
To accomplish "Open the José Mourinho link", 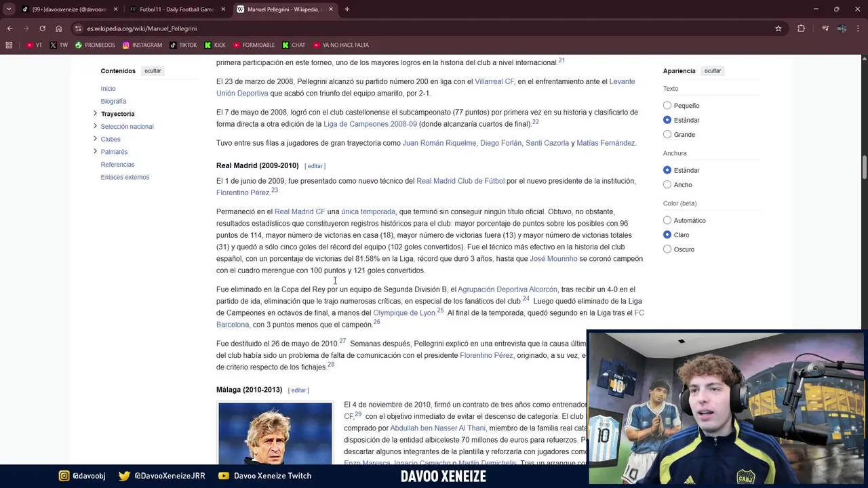I will pyautogui.click(x=553, y=259).
